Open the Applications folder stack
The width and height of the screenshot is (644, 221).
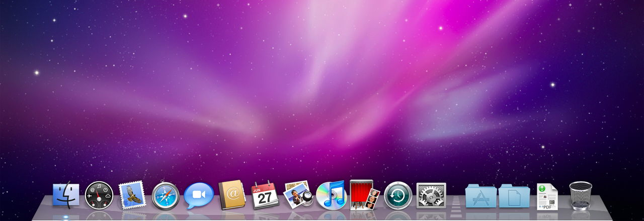click(481, 196)
